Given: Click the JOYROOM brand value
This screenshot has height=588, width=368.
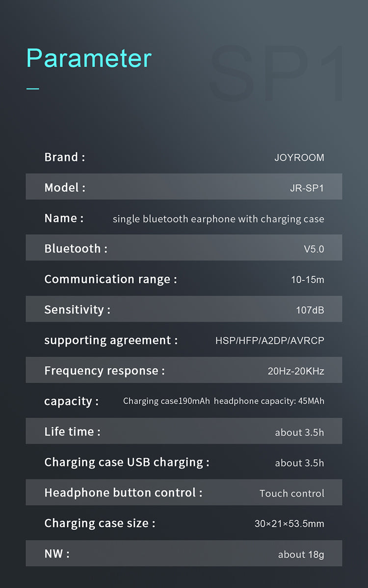Looking at the screenshot, I should pos(299,158).
